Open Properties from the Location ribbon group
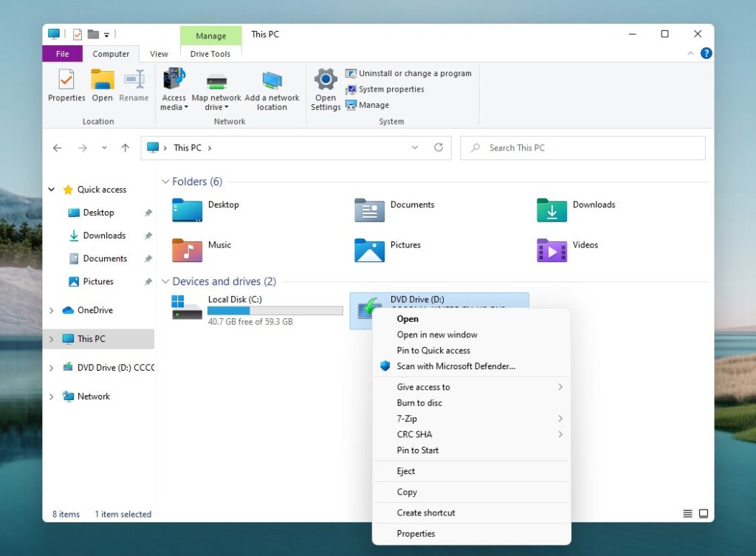 [x=66, y=85]
